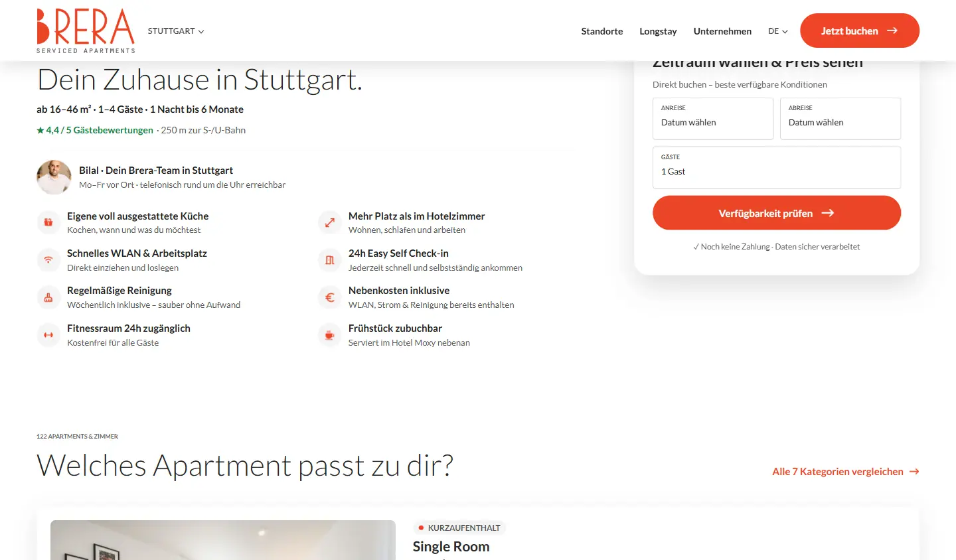
Task: Click the expand arrows icon beside Mehr Platz
Action: click(x=330, y=222)
